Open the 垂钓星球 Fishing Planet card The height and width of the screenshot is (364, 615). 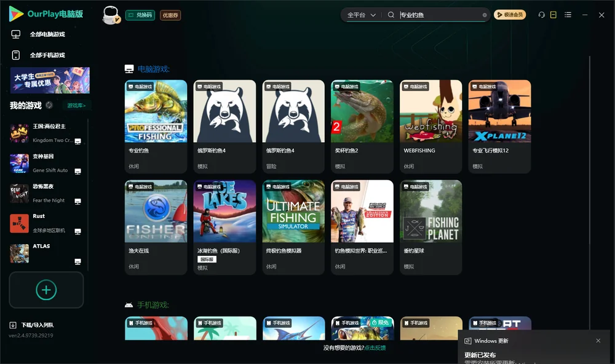(x=431, y=227)
